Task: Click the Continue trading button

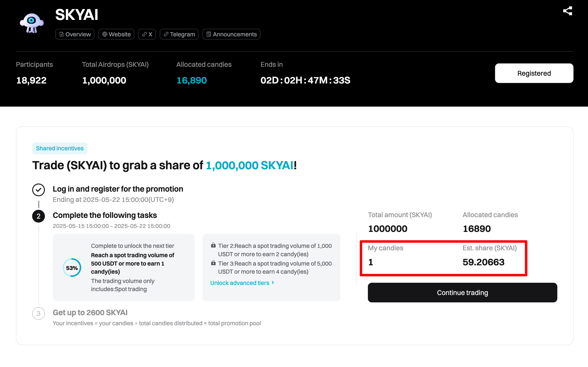Action: [x=462, y=293]
